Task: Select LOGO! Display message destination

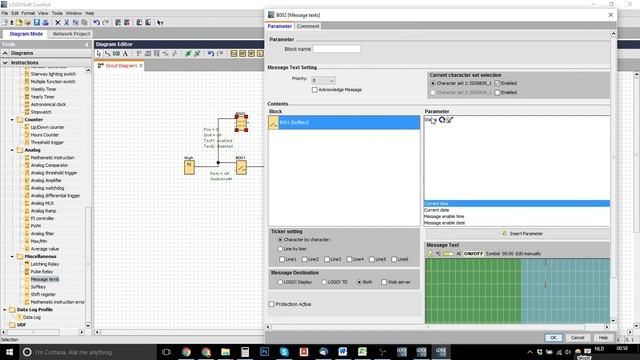Action: tap(280, 282)
